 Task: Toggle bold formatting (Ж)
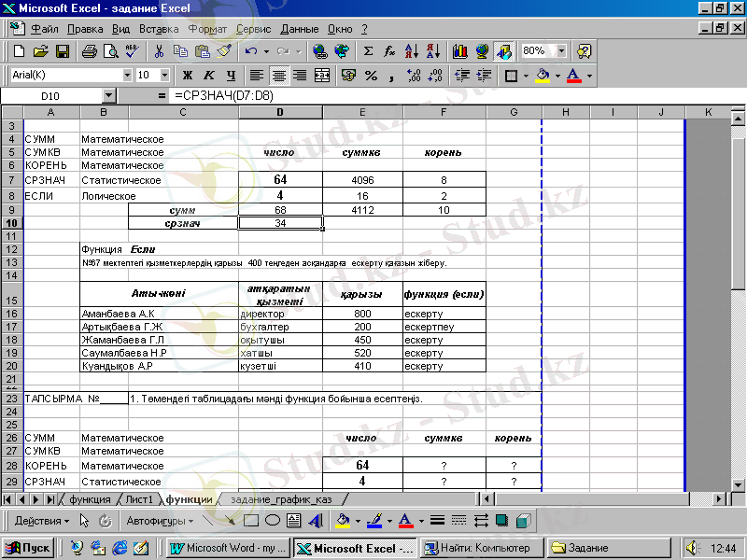tap(188, 75)
